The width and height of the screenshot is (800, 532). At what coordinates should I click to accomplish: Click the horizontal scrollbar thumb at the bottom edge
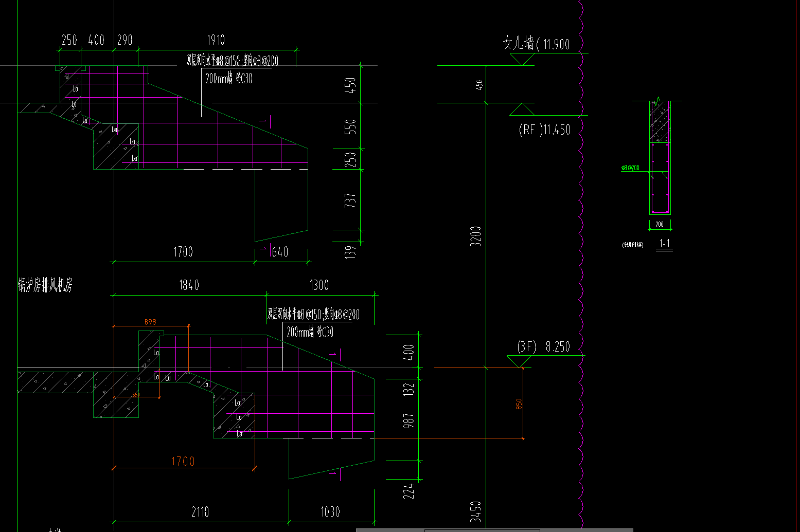pyautogui.click(x=482, y=530)
